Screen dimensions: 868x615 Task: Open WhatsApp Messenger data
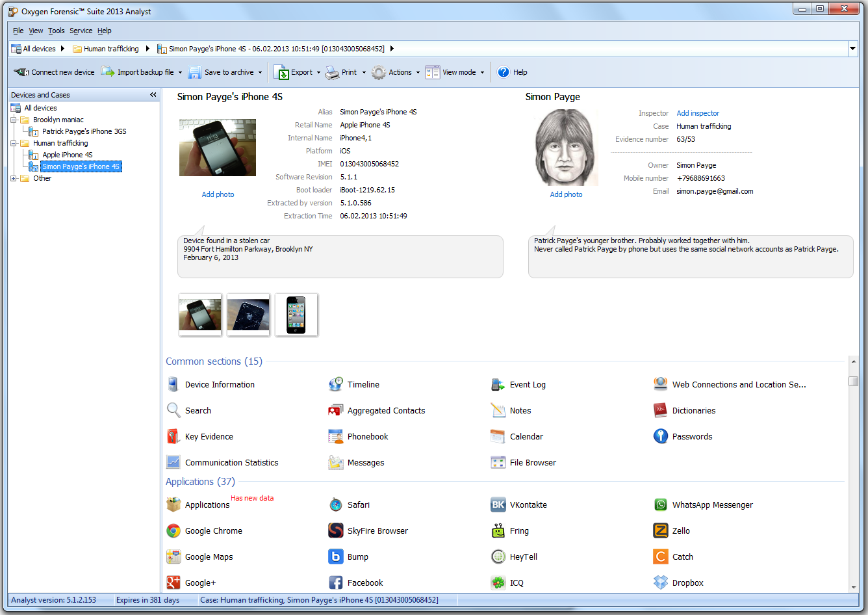coord(703,505)
